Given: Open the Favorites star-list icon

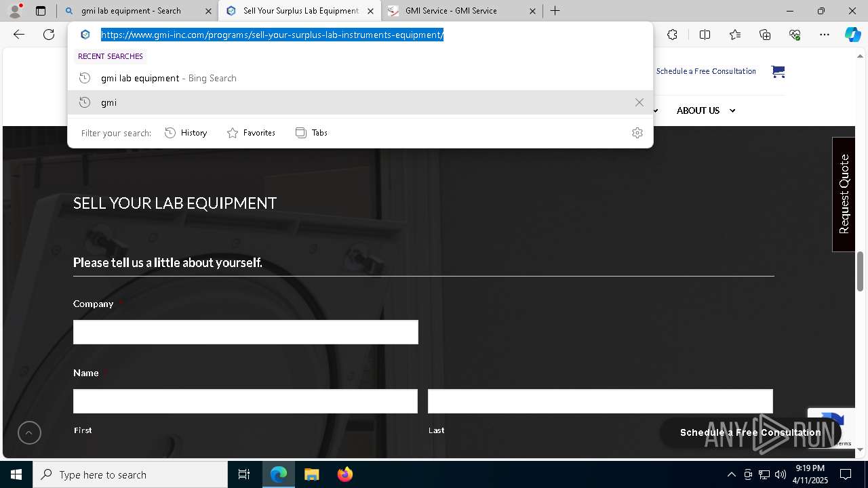Looking at the screenshot, I should [x=735, y=35].
